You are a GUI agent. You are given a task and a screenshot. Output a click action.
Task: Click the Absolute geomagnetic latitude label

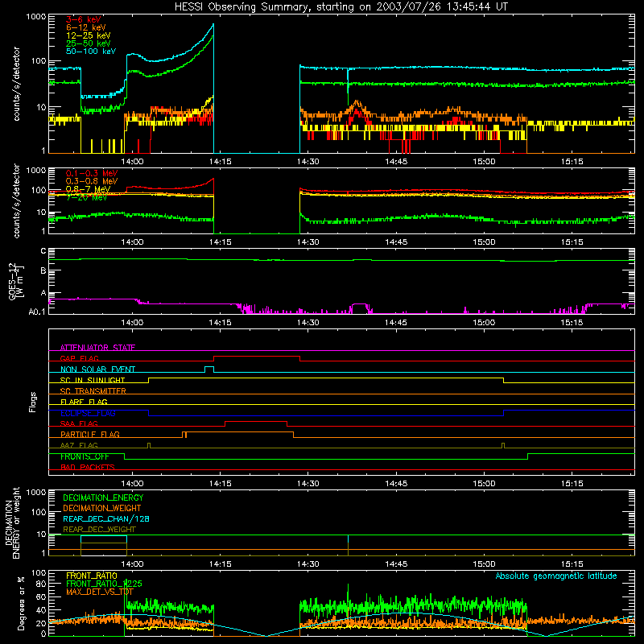[x=556, y=576]
